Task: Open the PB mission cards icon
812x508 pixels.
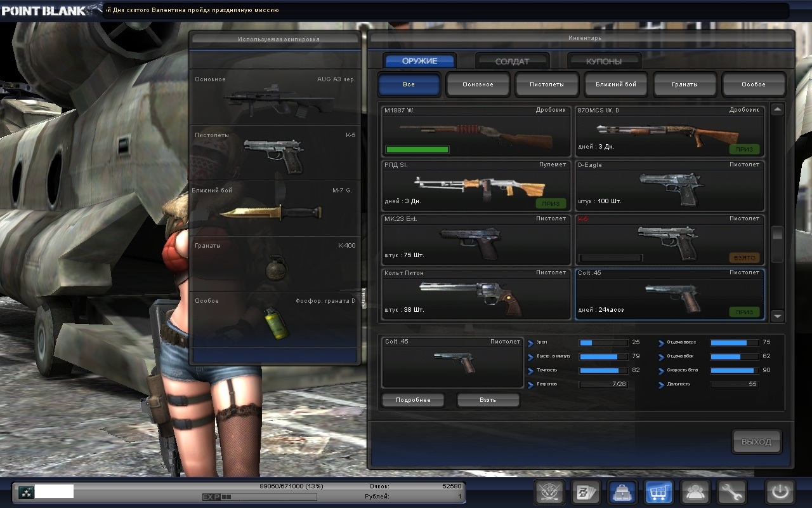Action: (x=586, y=492)
